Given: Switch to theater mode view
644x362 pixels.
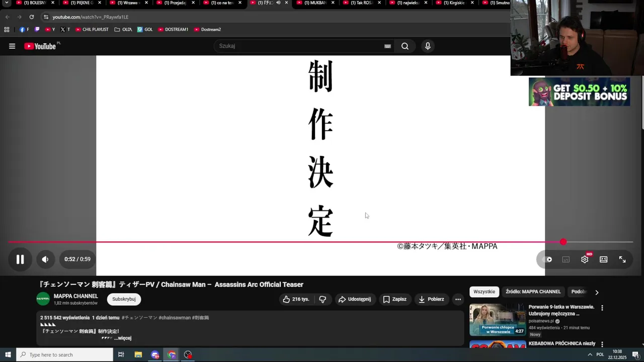Looking at the screenshot, I should point(604,259).
